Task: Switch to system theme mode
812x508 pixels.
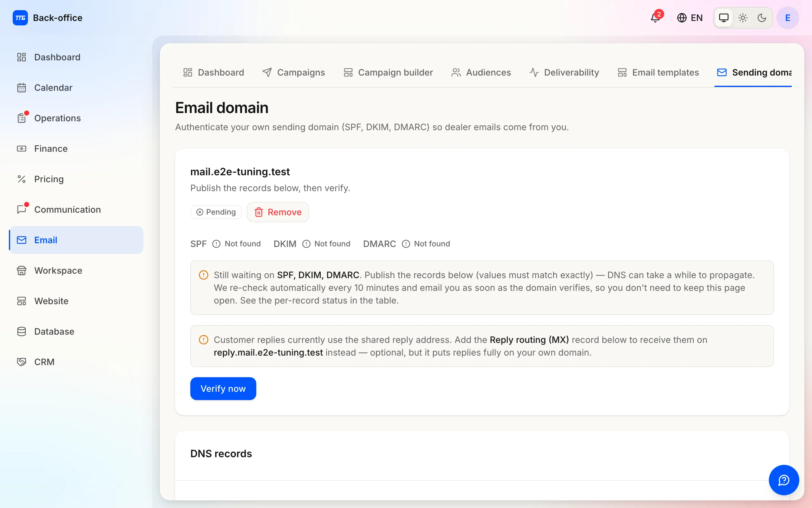Action: click(724, 18)
